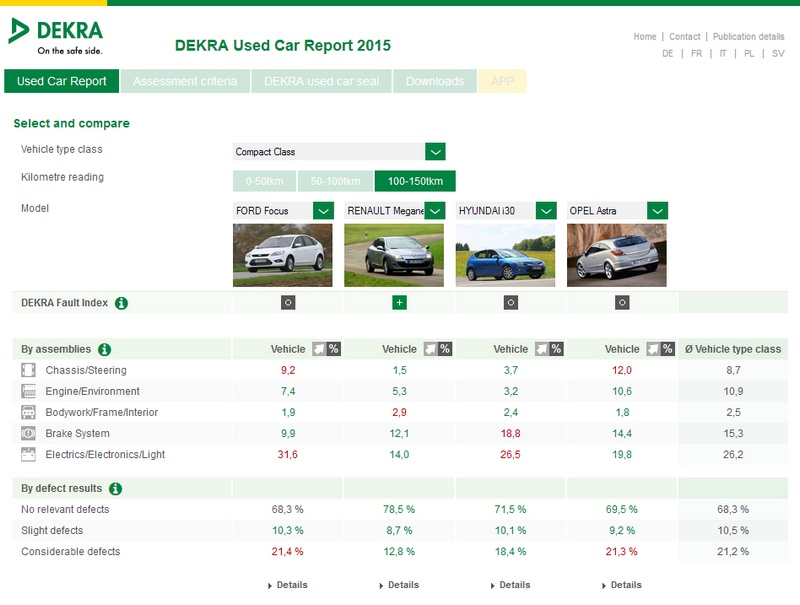This screenshot has height=605, width=800.
Task: Switch to the Assessment criteria tab
Action: [185, 81]
